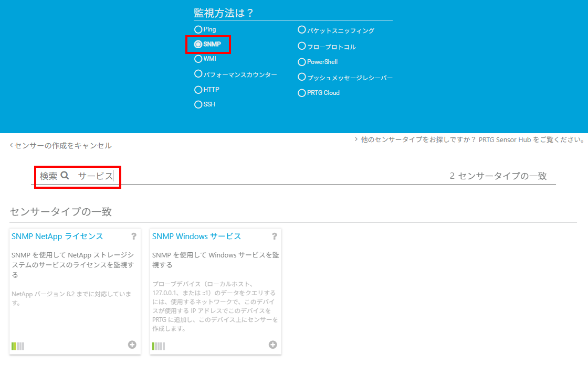This screenshot has width=588, height=366.
Task: Click the NetApp バージョン 8.2 note text
Action: pyautogui.click(x=71, y=298)
